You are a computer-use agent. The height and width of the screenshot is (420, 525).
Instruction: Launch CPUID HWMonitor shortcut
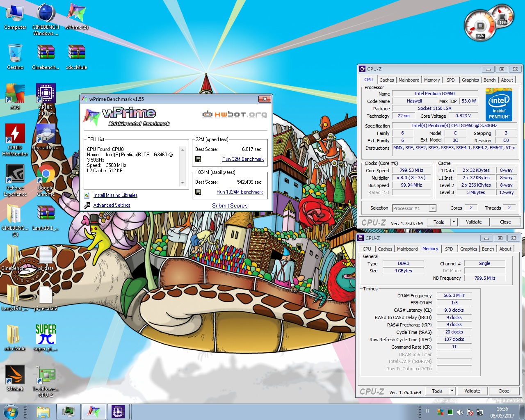pos(15,139)
